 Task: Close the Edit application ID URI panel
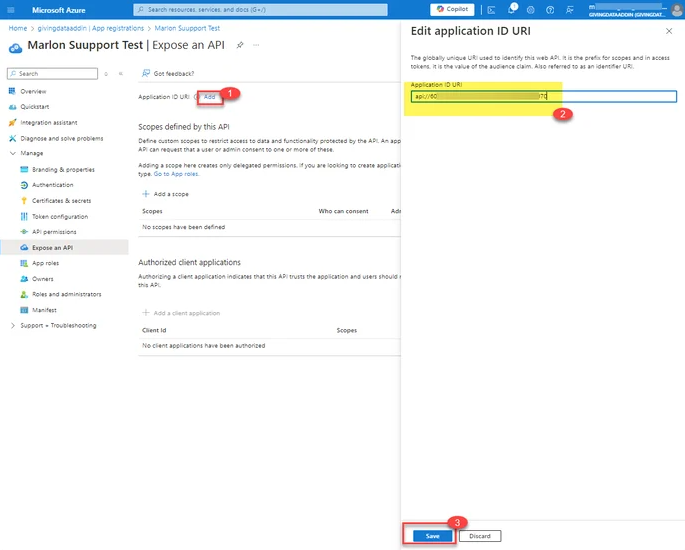669,31
